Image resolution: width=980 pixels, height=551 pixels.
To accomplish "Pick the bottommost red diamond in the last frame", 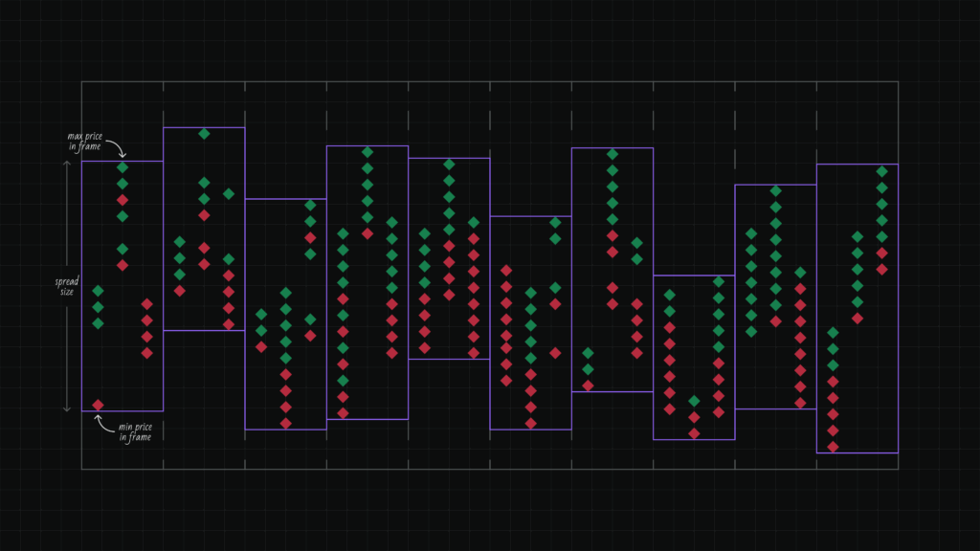I will click(833, 446).
